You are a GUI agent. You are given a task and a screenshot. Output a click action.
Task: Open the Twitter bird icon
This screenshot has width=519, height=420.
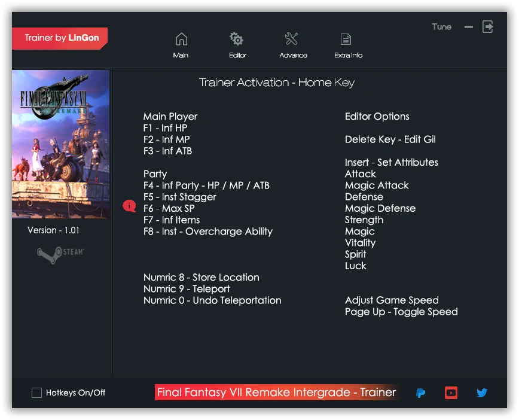click(482, 393)
